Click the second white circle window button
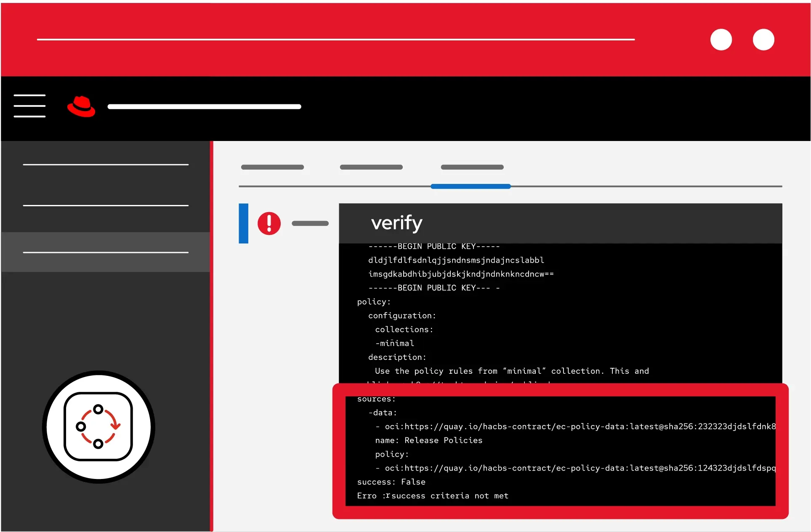This screenshot has height=532, width=811. pyautogui.click(x=763, y=40)
